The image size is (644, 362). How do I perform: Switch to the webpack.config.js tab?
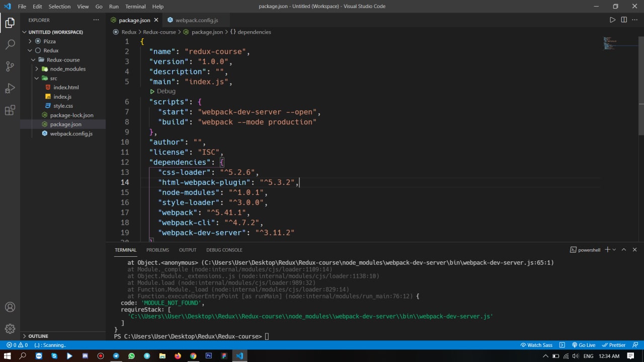tap(197, 20)
